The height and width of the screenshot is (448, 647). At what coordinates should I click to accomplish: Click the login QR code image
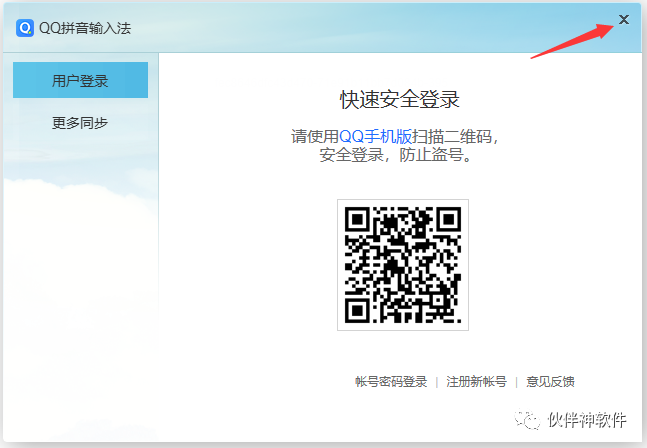(x=403, y=265)
